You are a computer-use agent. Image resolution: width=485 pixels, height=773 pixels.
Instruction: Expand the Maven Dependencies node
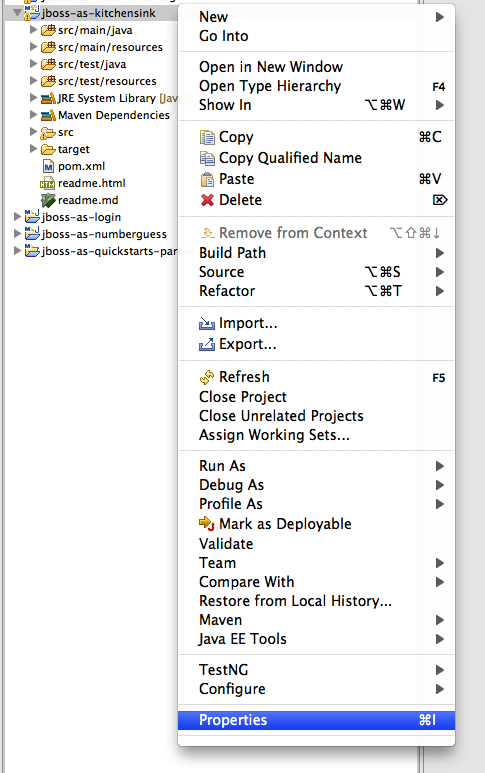point(33,115)
